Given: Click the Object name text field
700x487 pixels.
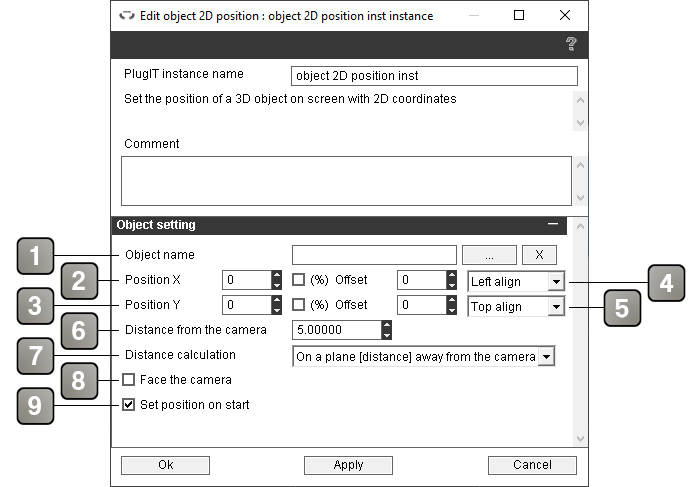Looking at the screenshot, I should (x=374, y=255).
